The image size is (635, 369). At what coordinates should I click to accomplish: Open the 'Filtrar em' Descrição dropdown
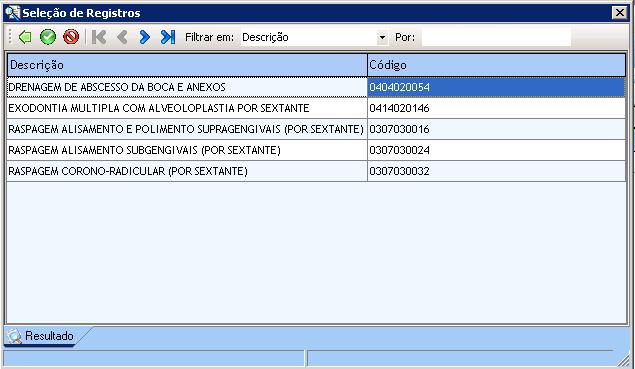tap(382, 38)
